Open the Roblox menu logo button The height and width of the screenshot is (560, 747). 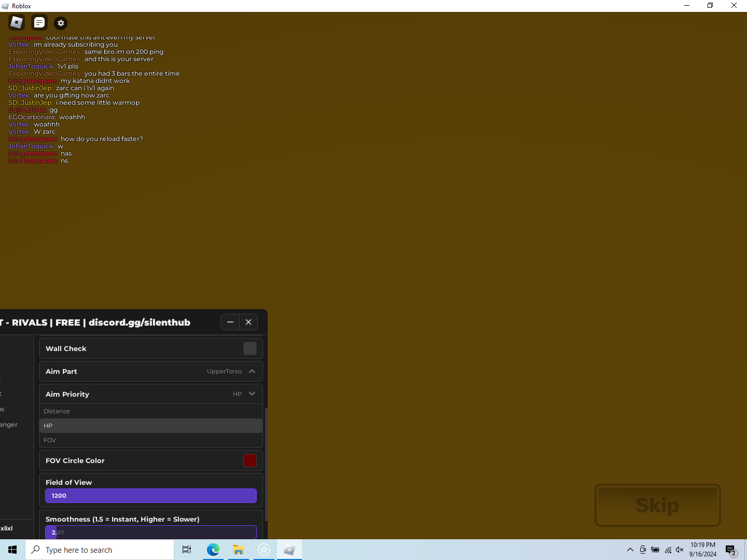coord(17,22)
